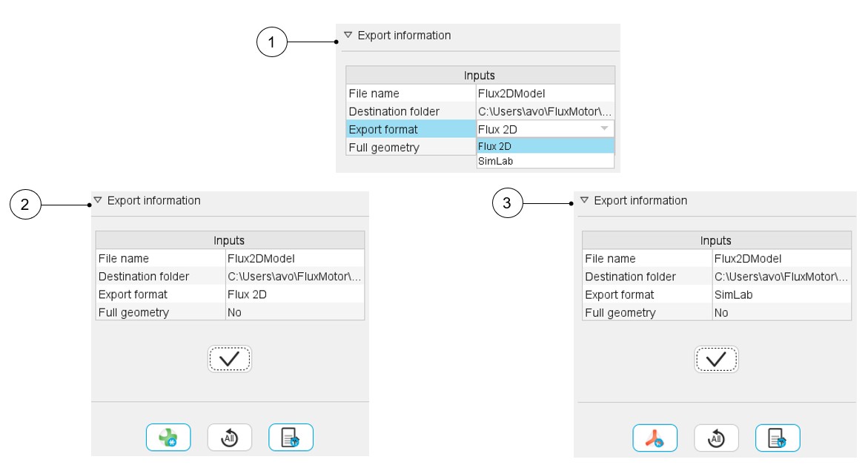
Task: Click reset-all icon in the SimLab panel
Action: pyautogui.click(x=716, y=438)
